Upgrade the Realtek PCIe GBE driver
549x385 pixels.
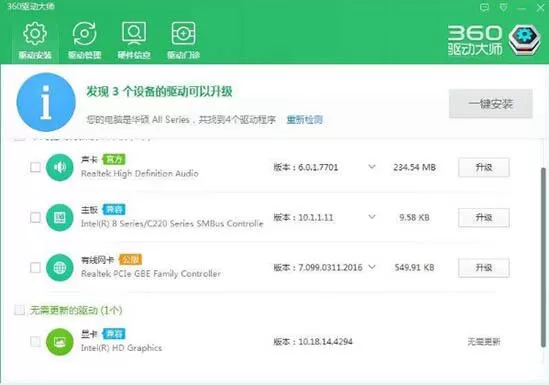click(484, 268)
